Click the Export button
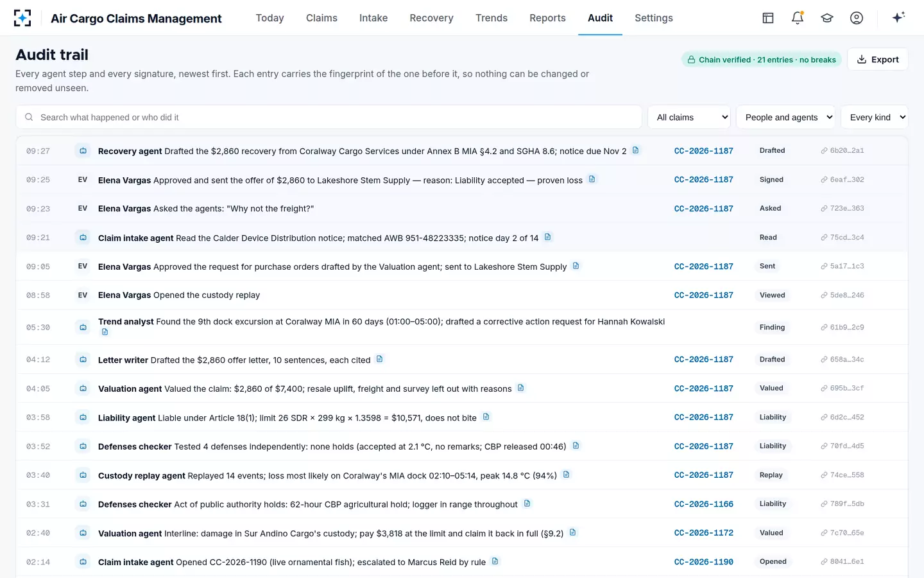Screen dimensions: 924x578 click(878, 59)
